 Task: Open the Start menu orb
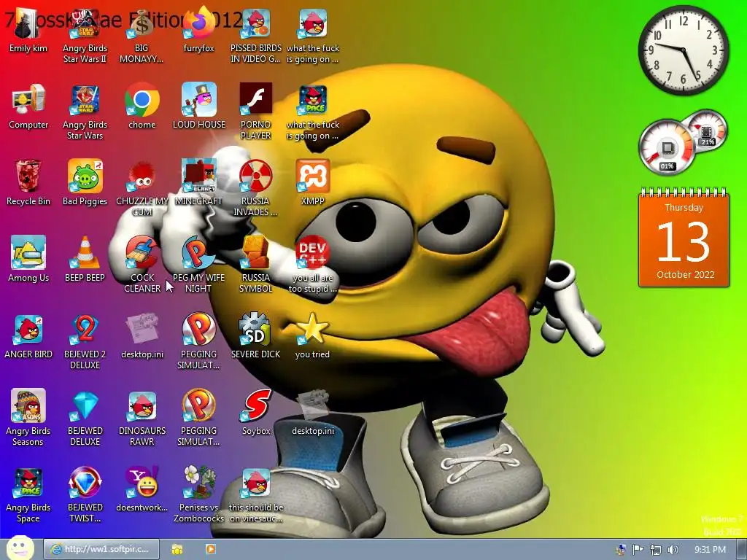(x=20, y=549)
